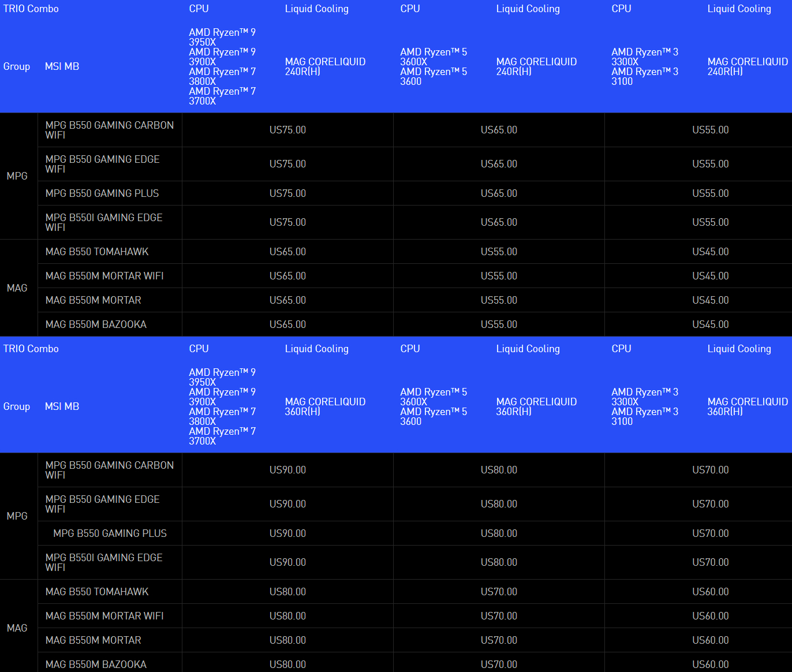Viewport: 792px width, 672px height.
Task: Click US55.00 in the MAG B550 TOMAHAWK row
Action: click(x=499, y=252)
